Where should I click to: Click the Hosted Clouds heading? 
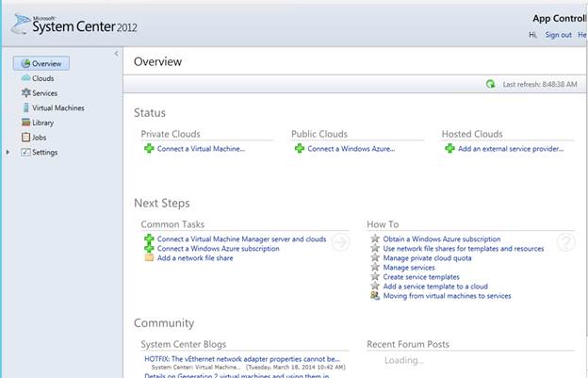point(472,134)
